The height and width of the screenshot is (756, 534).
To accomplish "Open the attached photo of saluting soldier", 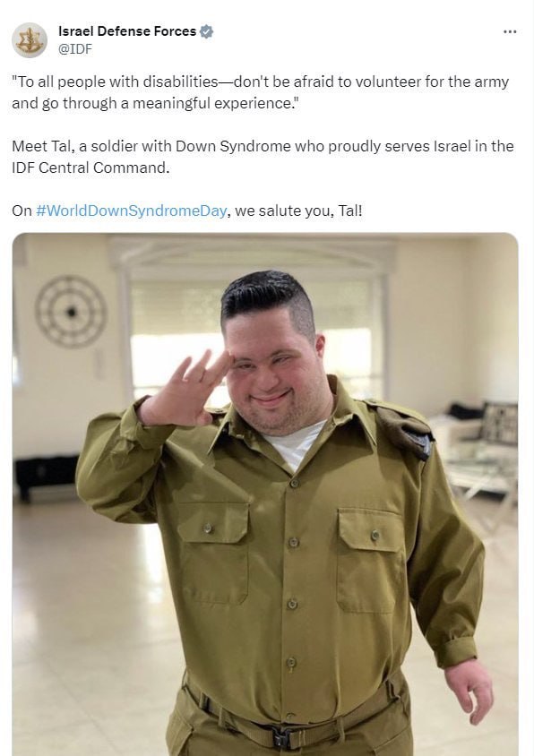I will tap(265, 494).
